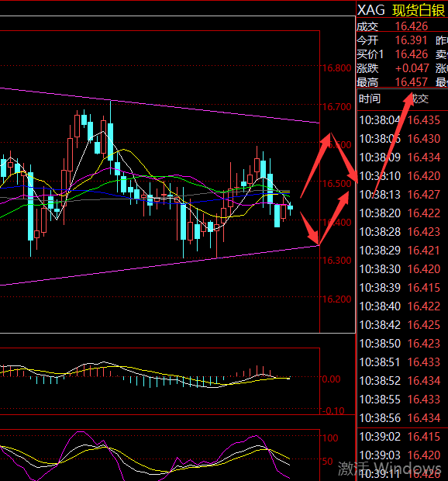Screen dimensions: 448x481
Task: Click the 买价1 bid price 16.426
Action: pyautogui.click(x=412, y=54)
